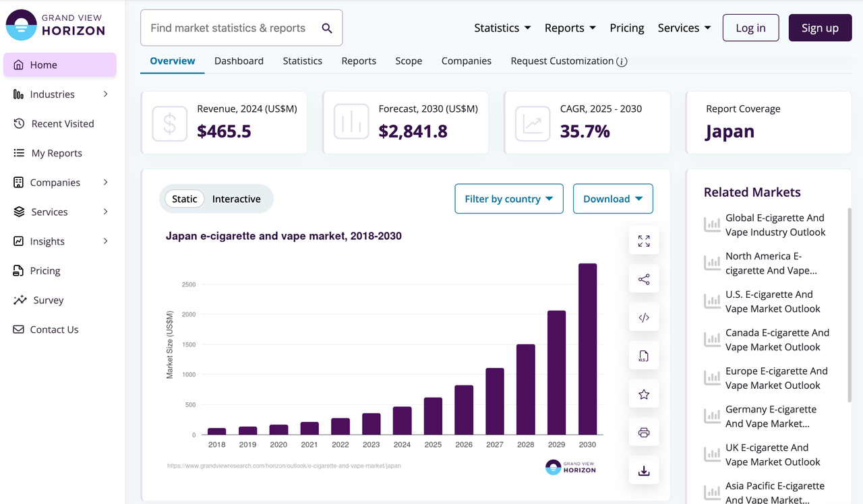Open the Filter by country dropdown

click(509, 199)
